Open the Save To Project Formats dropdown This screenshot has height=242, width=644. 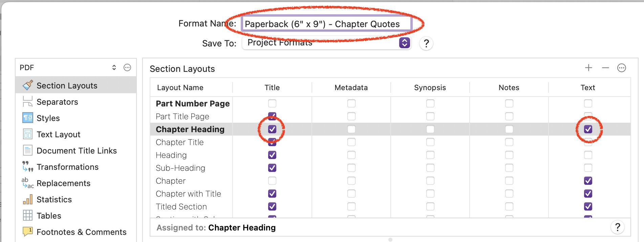point(404,43)
